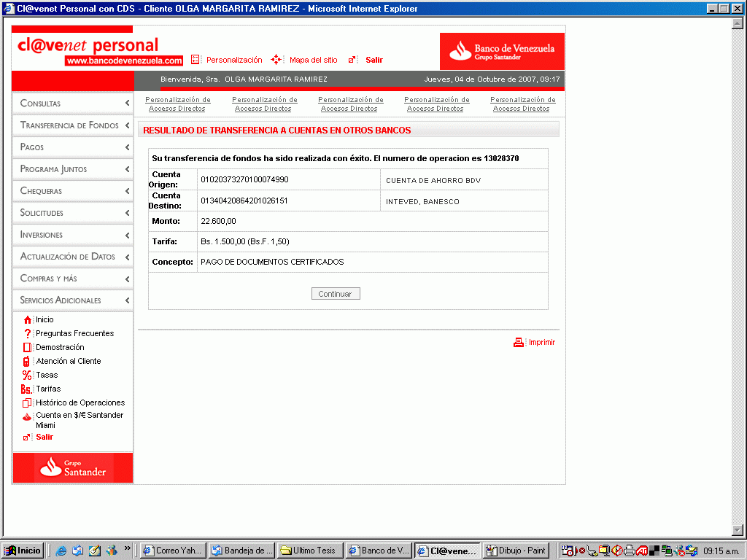The height and width of the screenshot is (560, 747).
Task: Click the Salir exit icon in the header
Action: (352, 60)
